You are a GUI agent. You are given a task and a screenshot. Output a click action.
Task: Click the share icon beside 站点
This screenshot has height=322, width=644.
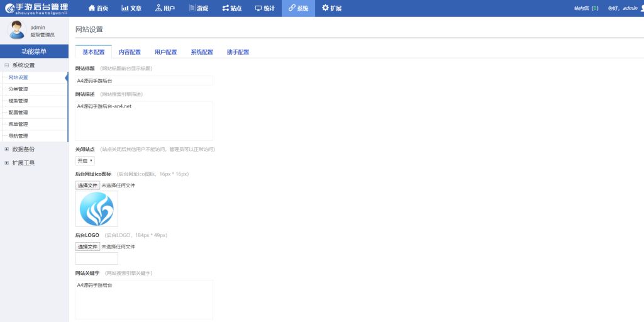click(x=226, y=8)
